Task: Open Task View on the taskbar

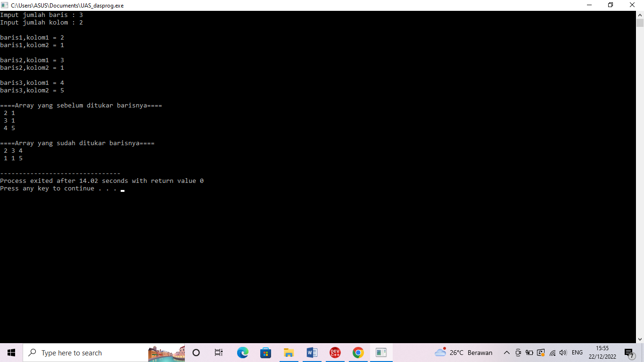Action: point(219,353)
